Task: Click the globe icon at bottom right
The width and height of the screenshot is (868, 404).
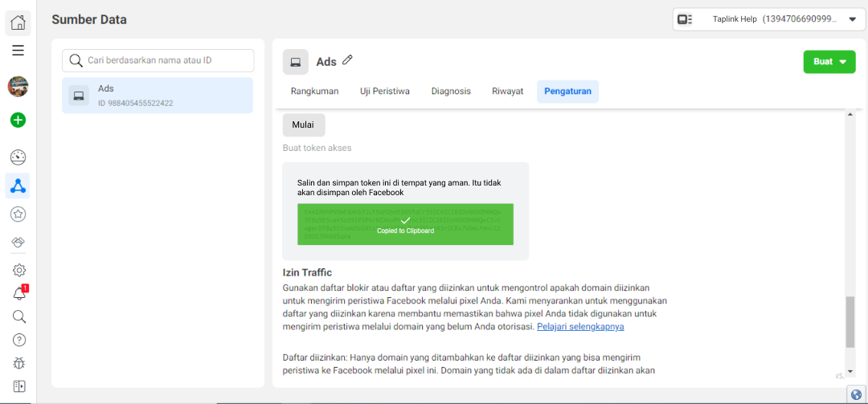Action: (x=857, y=394)
